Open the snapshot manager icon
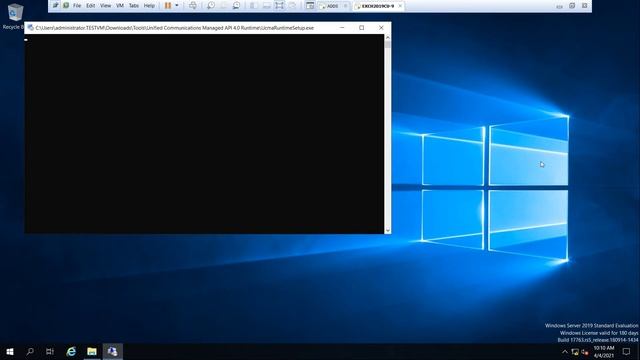640x360 pixels. (x=236, y=6)
